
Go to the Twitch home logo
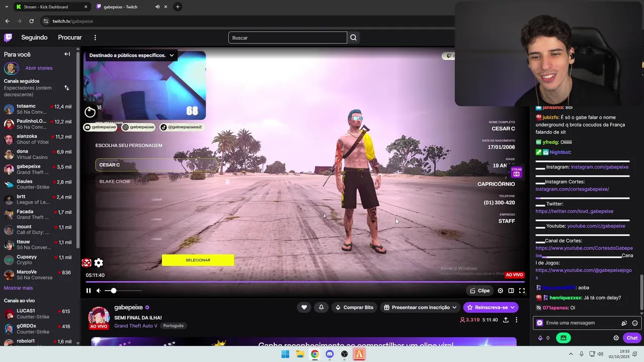[x=8, y=37]
